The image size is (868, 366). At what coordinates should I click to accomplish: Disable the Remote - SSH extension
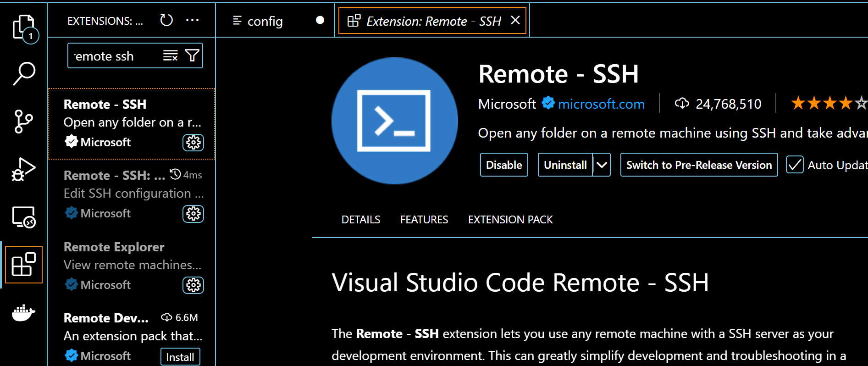[x=504, y=165]
